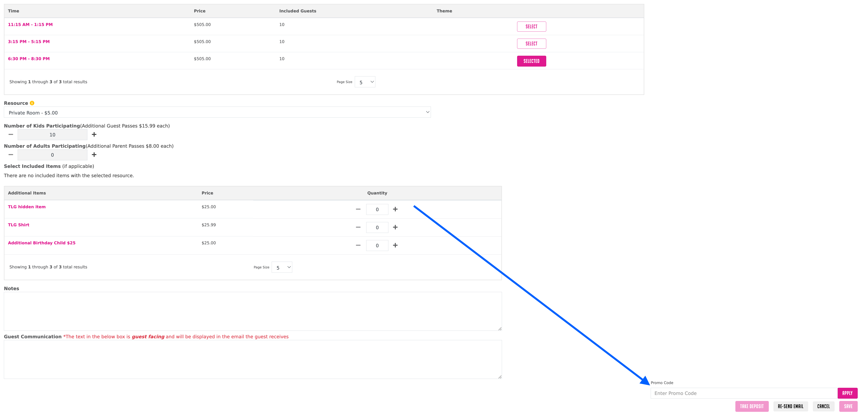Open time slots Page Size dropdown
This screenshot has height=413, width=868.
click(x=365, y=82)
